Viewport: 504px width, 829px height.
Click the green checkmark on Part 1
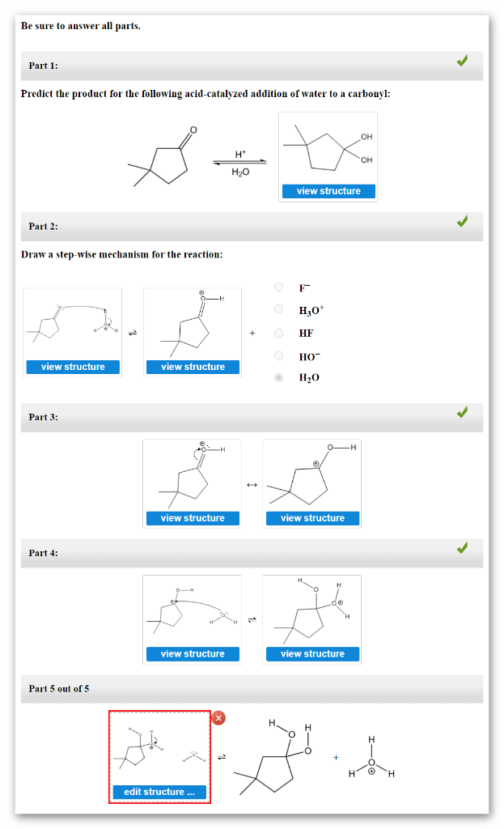point(462,60)
